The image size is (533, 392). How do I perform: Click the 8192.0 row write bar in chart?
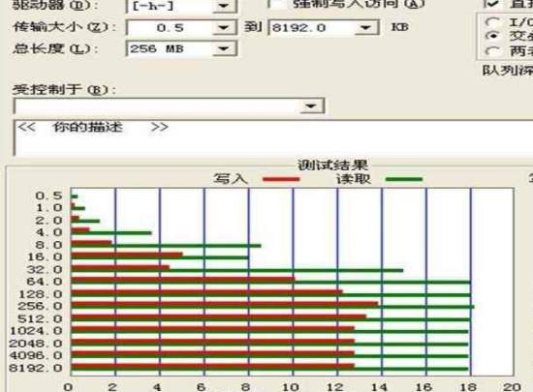(213, 366)
